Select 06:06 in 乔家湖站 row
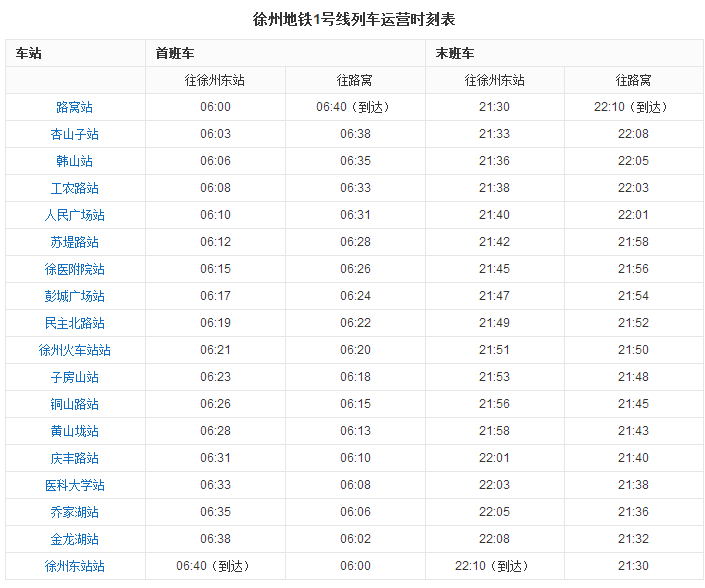The image size is (705, 588). pos(355,512)
